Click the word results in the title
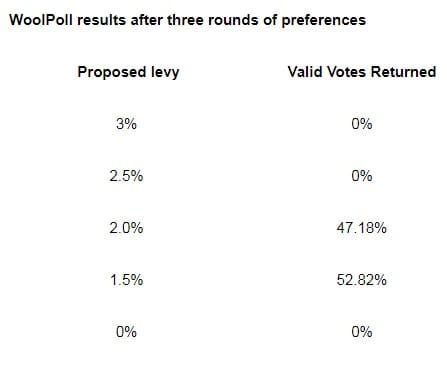The image size is (447, 366). coord(102,20)
